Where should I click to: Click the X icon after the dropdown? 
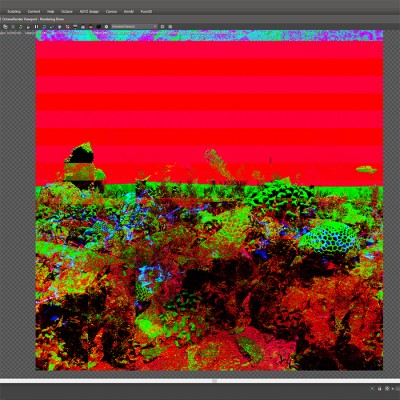(x=170, y=27)
